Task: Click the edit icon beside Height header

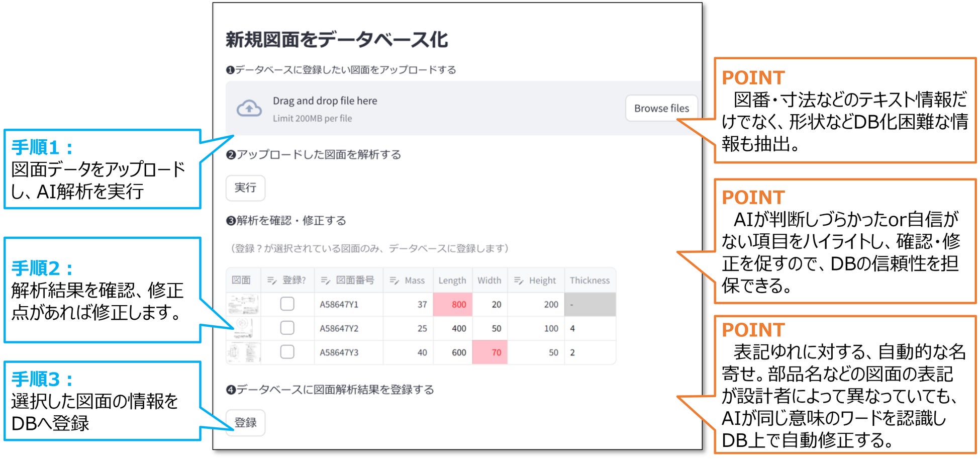Action: coord(518,281)
